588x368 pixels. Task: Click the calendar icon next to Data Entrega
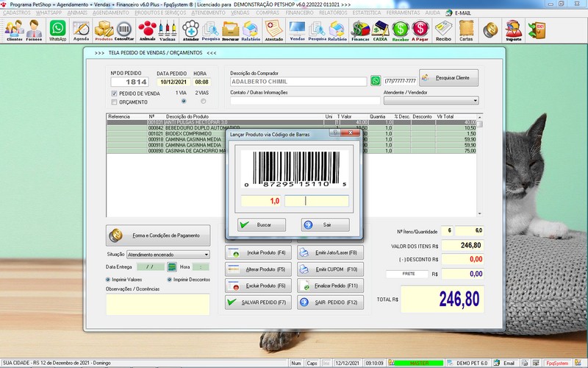pos(172,267)
